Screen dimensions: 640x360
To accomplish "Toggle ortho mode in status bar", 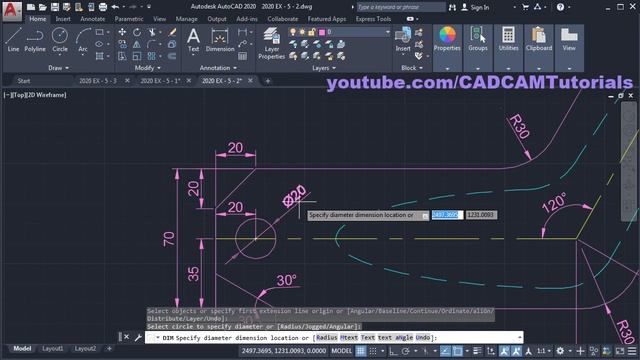I will [393, 351].
